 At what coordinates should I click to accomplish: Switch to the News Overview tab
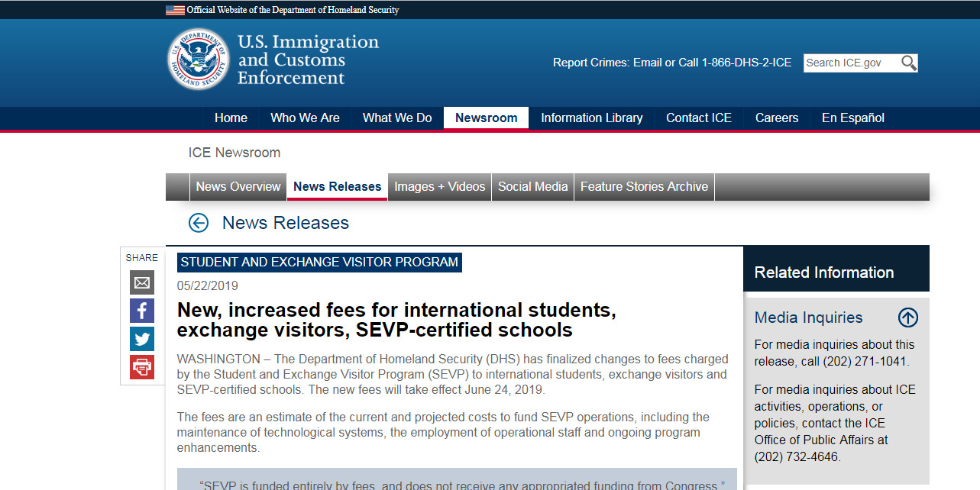click(x=238, y=187)
